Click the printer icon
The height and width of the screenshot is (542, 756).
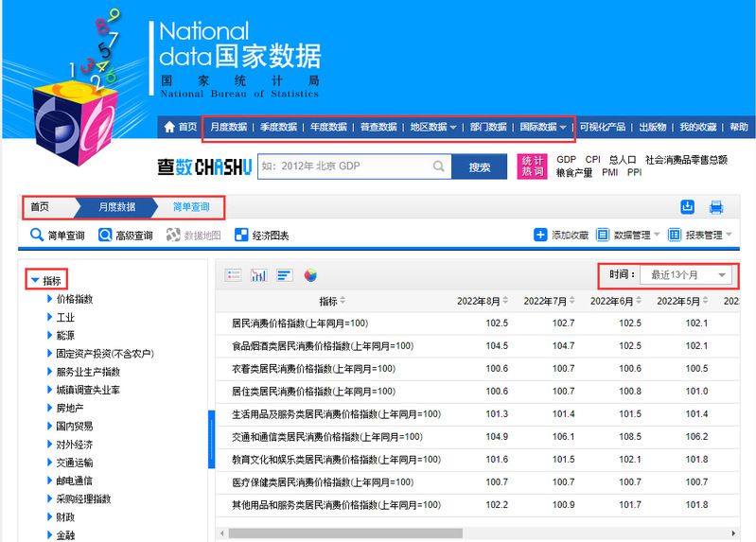tap(716, 207)
